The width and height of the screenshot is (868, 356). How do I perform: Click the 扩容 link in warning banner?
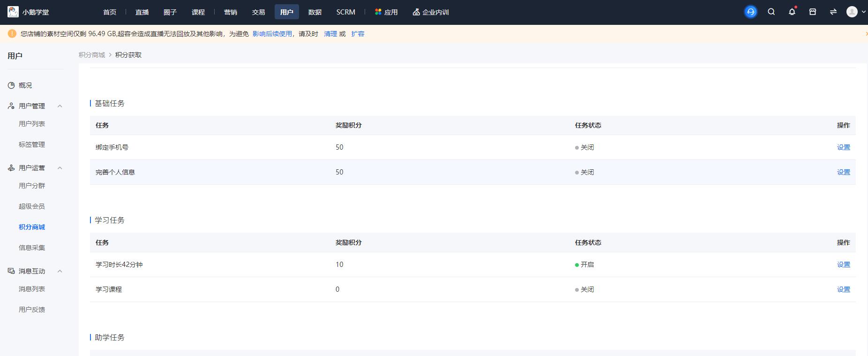coord(358,34)
